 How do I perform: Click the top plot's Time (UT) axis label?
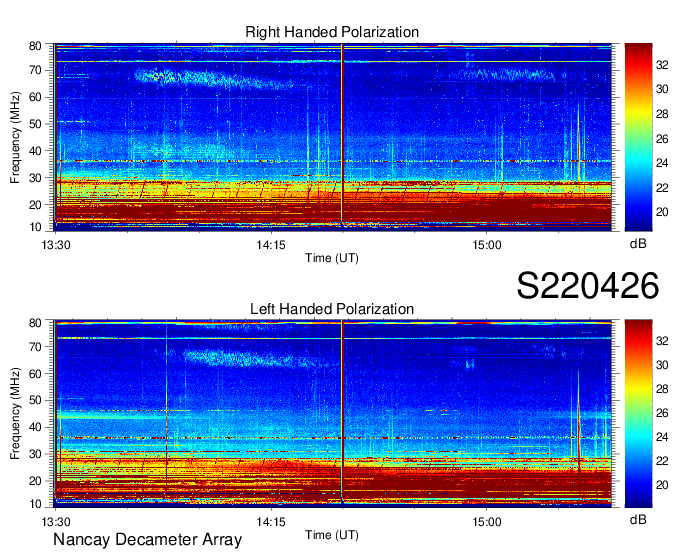coord(332,258)
